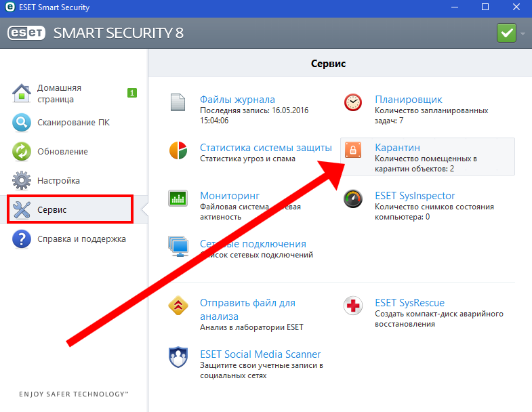Expand the dropdown arrow beside status checkmark
Viewport: 532px width, 412px height.
point(523,33)
